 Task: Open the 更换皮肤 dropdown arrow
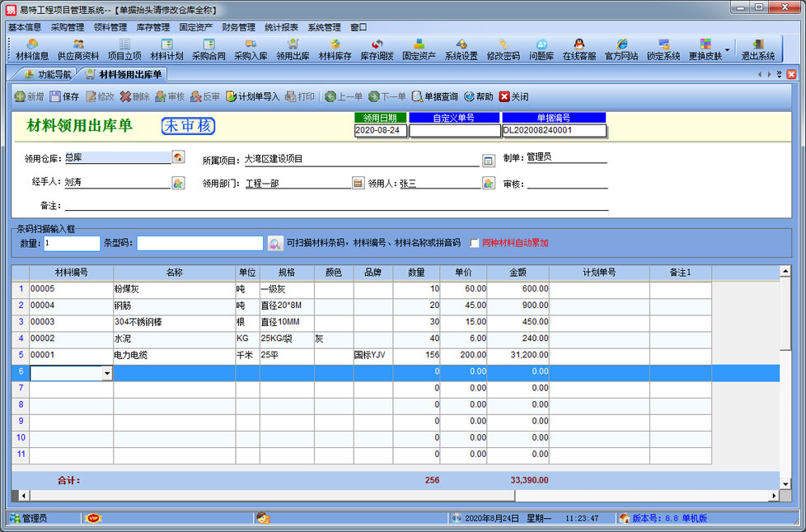727,49
